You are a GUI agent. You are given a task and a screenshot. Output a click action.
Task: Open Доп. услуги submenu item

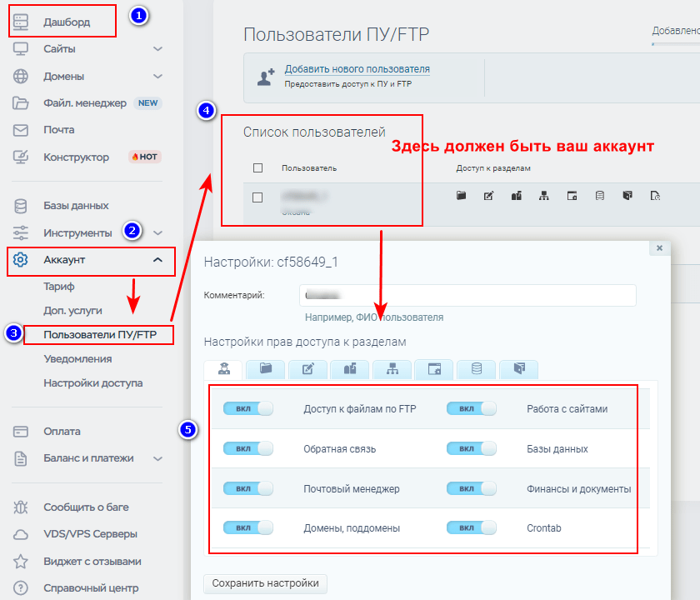72,311
